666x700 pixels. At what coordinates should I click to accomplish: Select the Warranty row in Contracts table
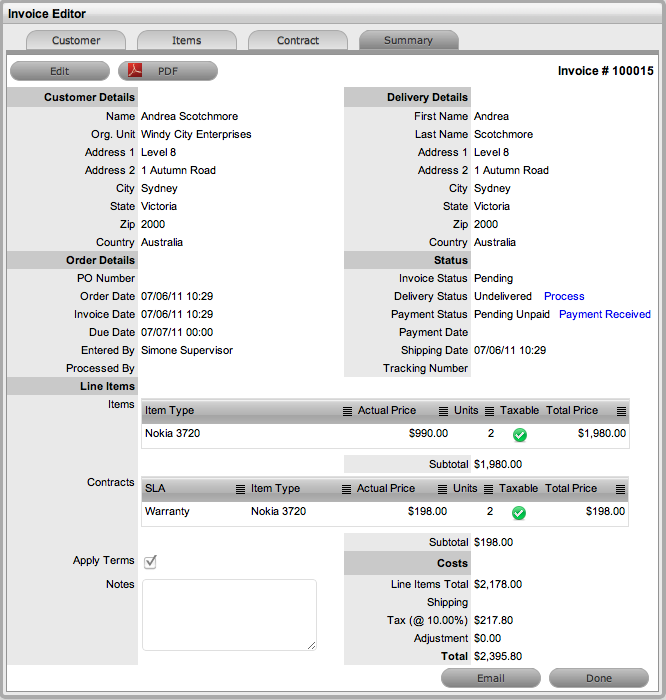(x=385, y=512)
